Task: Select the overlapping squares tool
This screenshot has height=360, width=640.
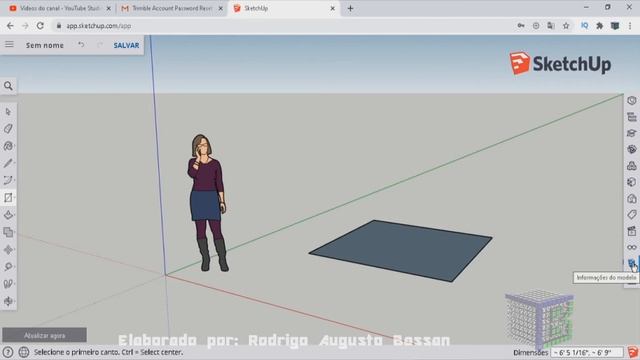Action: coord(8,232)
